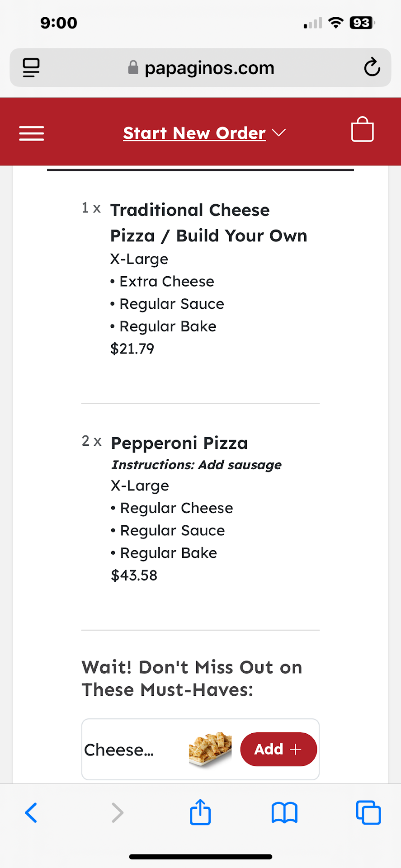Open the Safari share sheet
Viewport: 401px width, 868px height.
click(x=200, y=812)
